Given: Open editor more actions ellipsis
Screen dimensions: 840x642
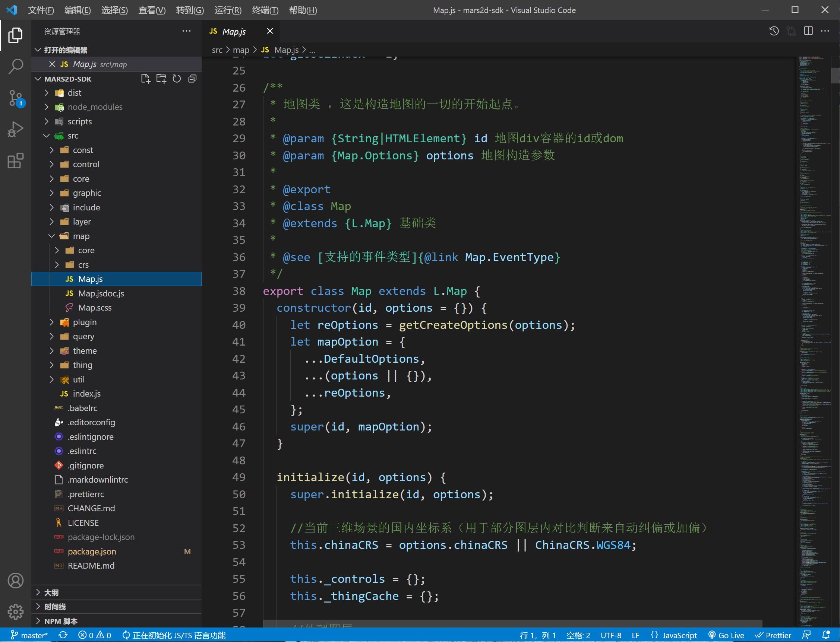Looking at the screenshot, I should 825,31.
